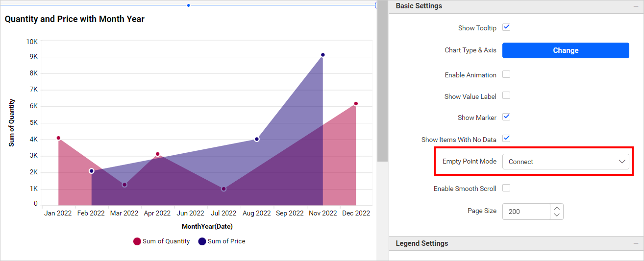Select the Jan 2022 quantity data point

click(58, 138)
